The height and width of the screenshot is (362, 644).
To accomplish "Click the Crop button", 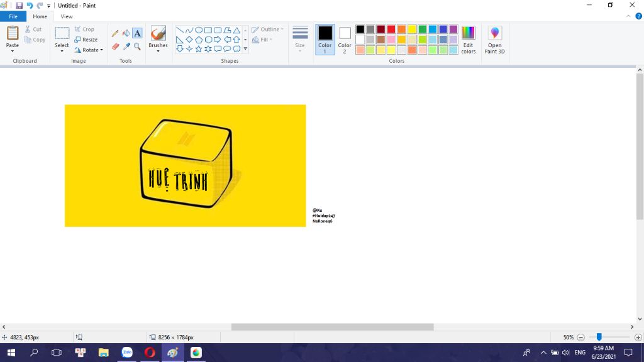I will point(85,29).
